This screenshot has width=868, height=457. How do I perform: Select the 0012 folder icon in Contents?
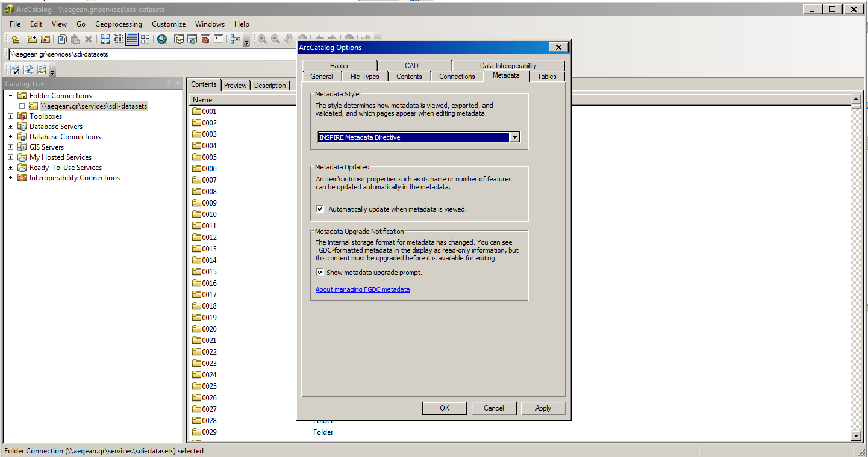(196, 238)
